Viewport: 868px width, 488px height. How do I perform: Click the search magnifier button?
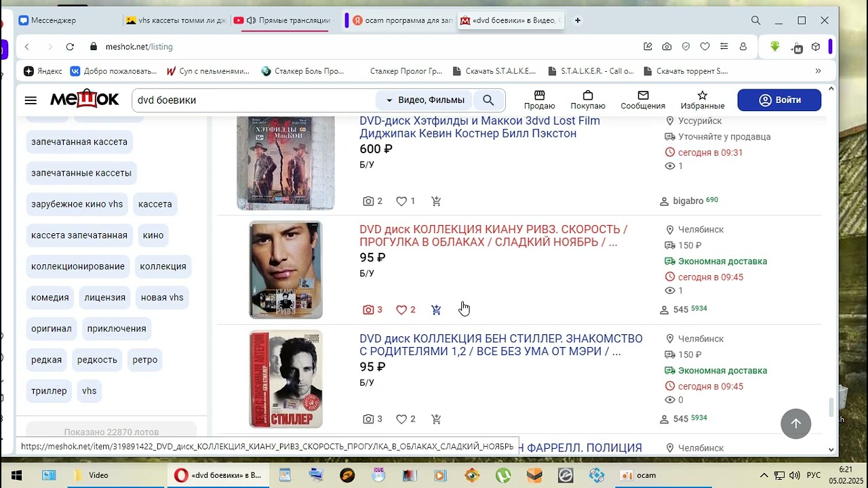coord(488,100)
